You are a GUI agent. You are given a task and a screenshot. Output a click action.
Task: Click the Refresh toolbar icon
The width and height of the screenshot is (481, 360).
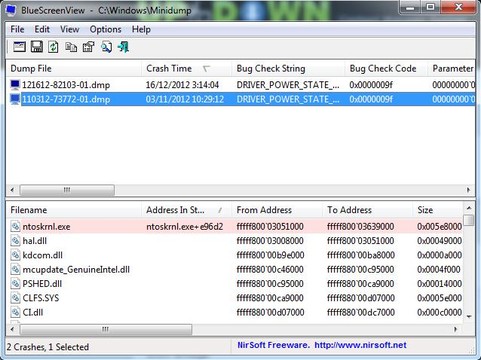53,47
